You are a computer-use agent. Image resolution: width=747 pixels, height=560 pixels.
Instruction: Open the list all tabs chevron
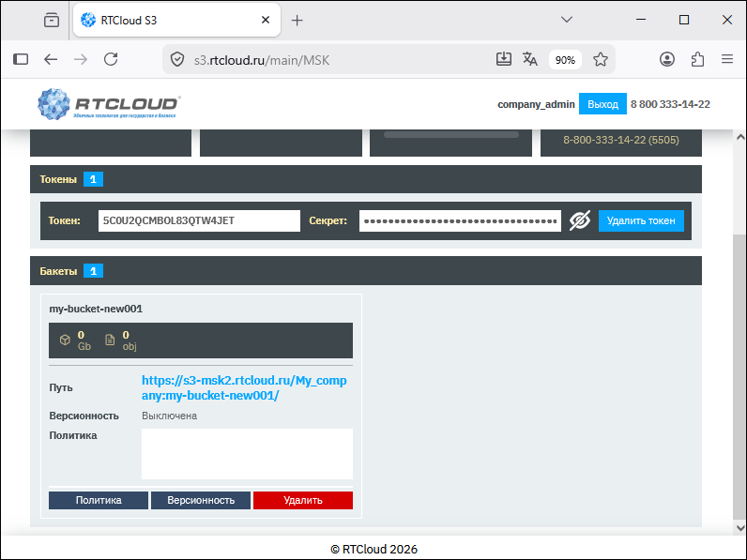pos(567,20)
